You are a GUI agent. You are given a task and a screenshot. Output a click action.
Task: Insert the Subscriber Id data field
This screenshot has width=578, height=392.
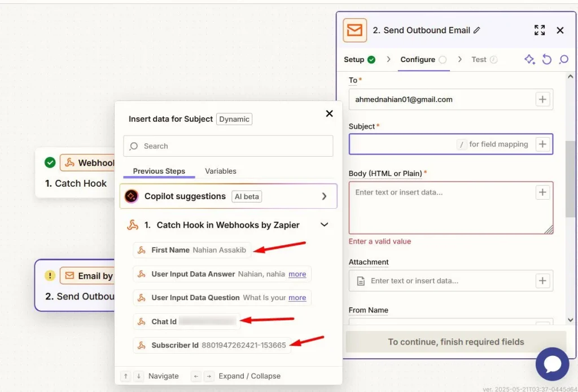tap(212, 345)
